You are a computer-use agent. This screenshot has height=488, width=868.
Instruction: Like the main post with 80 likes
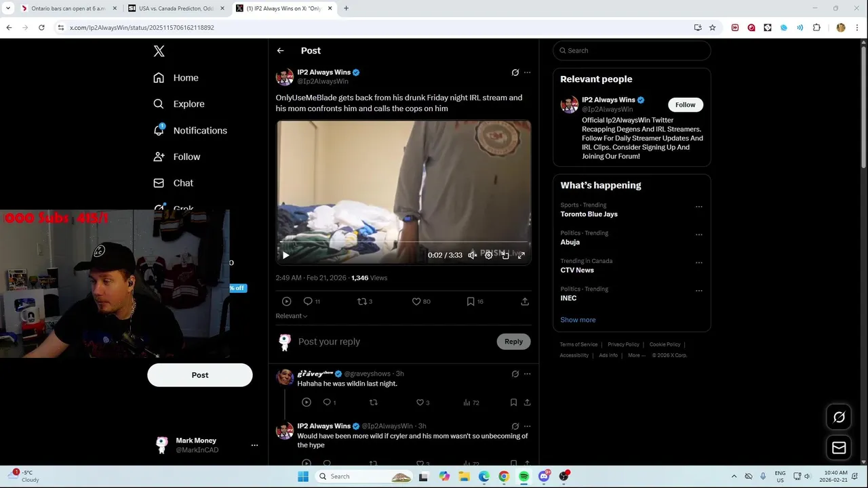(416, 301)
